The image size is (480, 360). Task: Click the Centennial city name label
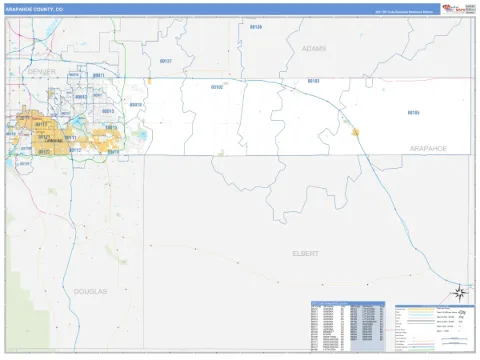pyautogui.click(x=54, y=141)
